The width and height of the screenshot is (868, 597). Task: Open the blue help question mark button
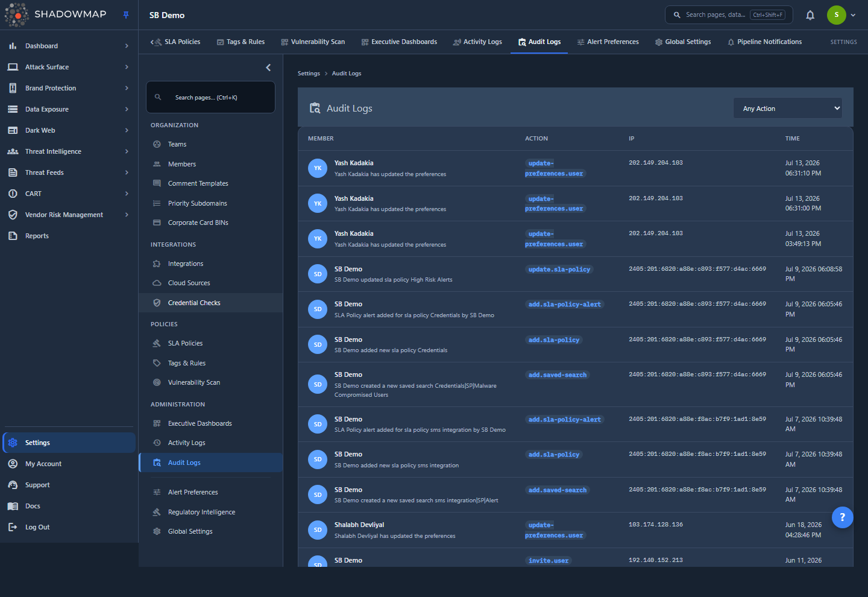click(x=842, y=517)
